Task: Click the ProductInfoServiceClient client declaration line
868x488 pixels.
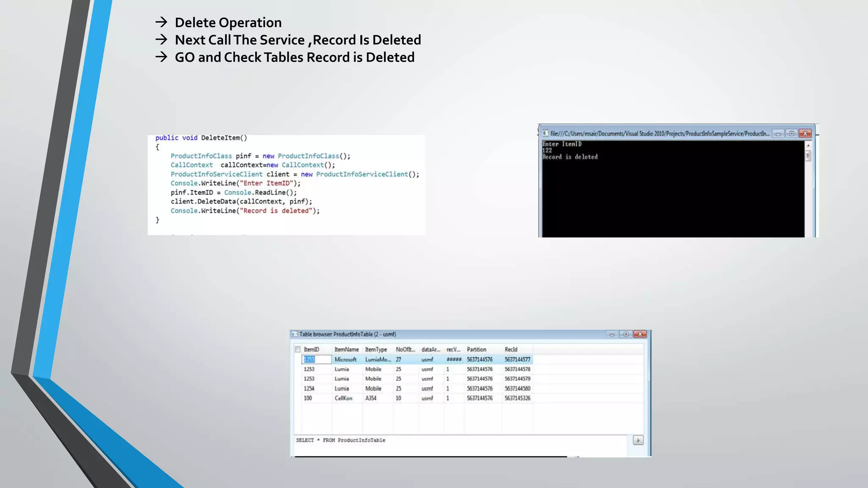Action: click(295, 174)
